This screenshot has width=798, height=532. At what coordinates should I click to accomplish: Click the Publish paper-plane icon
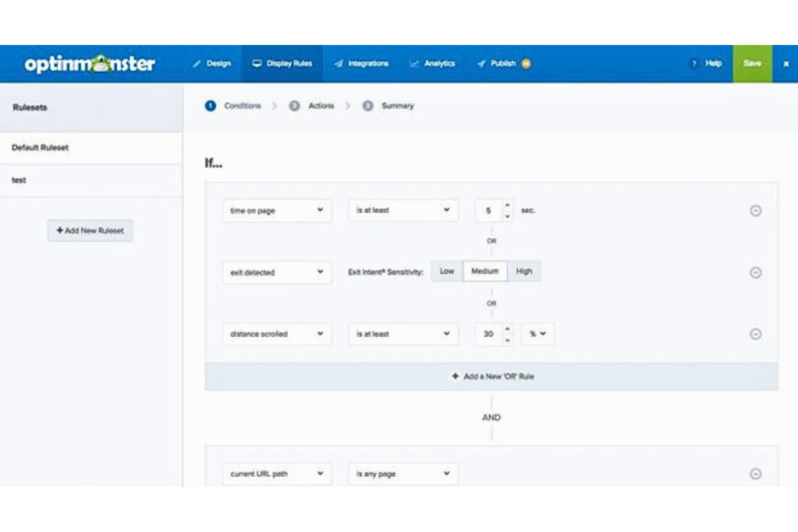pyautogui.click(x=480, y=63)
